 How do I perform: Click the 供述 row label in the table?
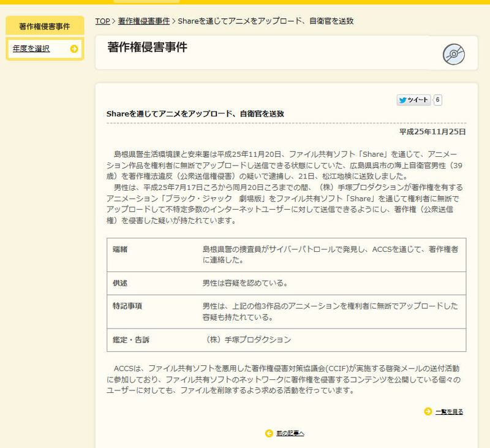tap(120, 284)
